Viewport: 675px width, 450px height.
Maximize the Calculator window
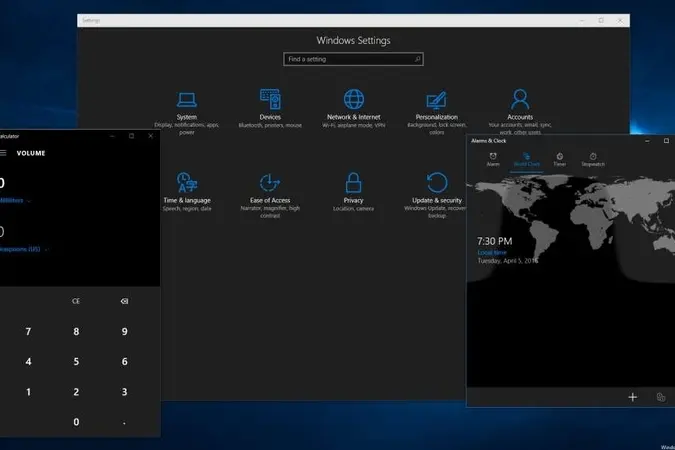pyautogui.click(x=131, y=136)
